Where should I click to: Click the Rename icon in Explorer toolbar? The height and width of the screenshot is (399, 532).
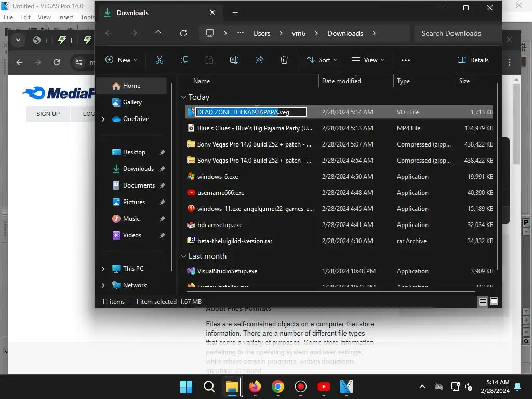(x=234, y=60)
